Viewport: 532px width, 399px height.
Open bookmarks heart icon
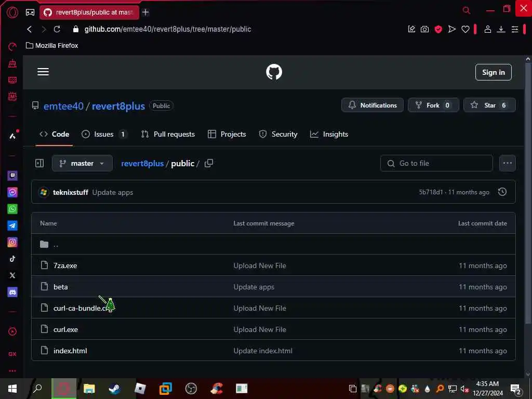465,29
